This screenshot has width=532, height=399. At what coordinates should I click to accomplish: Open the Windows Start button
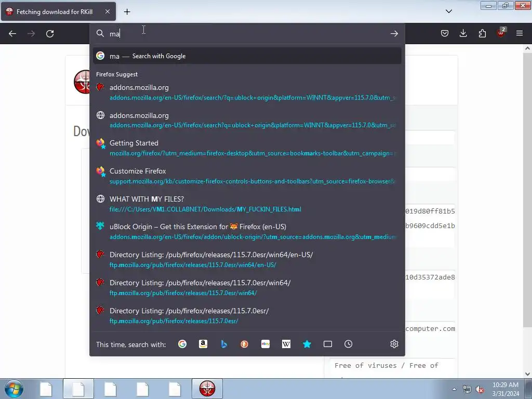pos(14,389)
